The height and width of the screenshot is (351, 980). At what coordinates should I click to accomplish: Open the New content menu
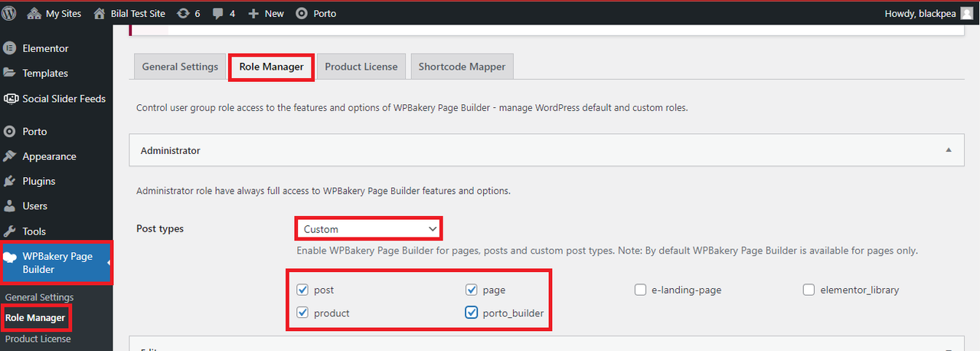266,13
